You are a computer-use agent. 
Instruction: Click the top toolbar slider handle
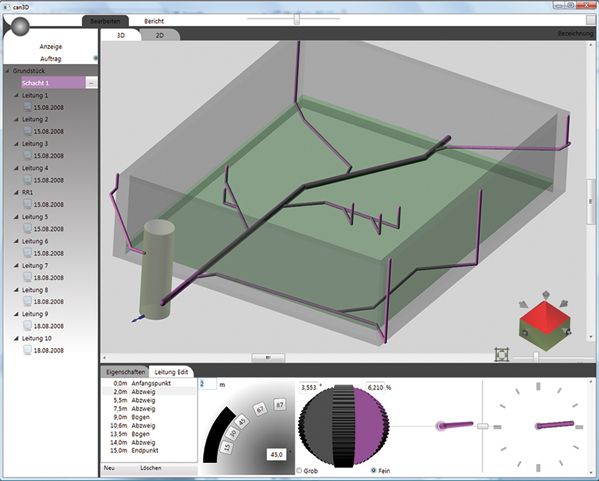(296, 18)
